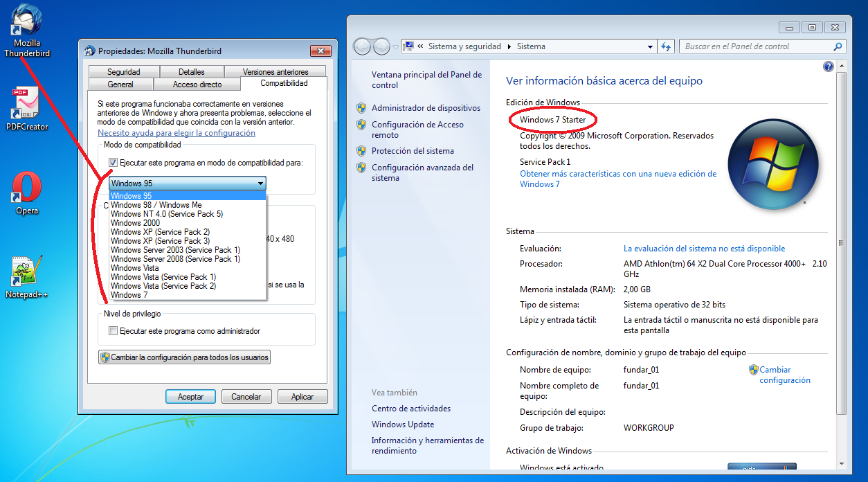Open Centro de actividades link

click(x=411, y=409)
